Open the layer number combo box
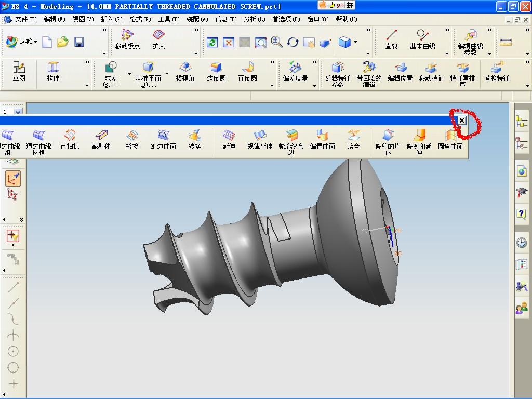The height and width of the screenshot is (399, 532). (x=12, y=111)
